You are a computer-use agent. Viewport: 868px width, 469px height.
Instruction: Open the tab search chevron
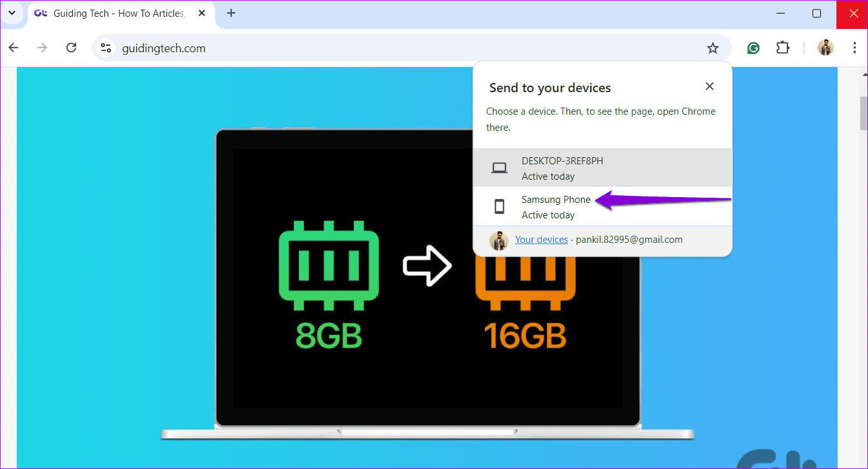(x=12, y=13)
